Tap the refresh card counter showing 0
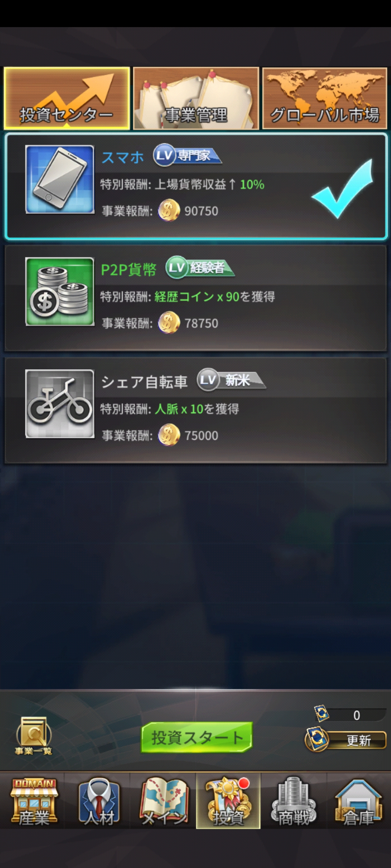391x868 pixels. (x=350, y=715)
